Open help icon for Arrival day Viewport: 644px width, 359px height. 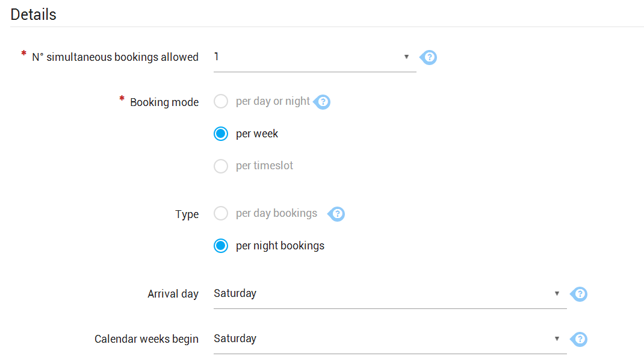click(579, 294)
